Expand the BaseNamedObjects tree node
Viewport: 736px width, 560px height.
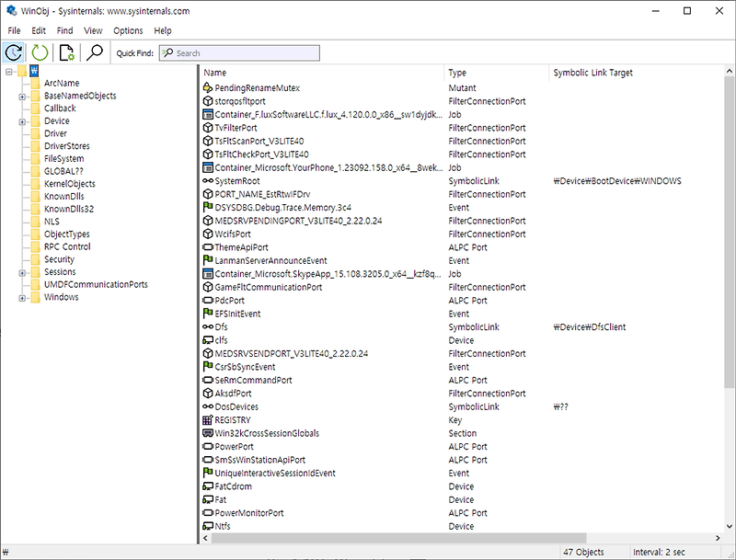pos(23,95)
